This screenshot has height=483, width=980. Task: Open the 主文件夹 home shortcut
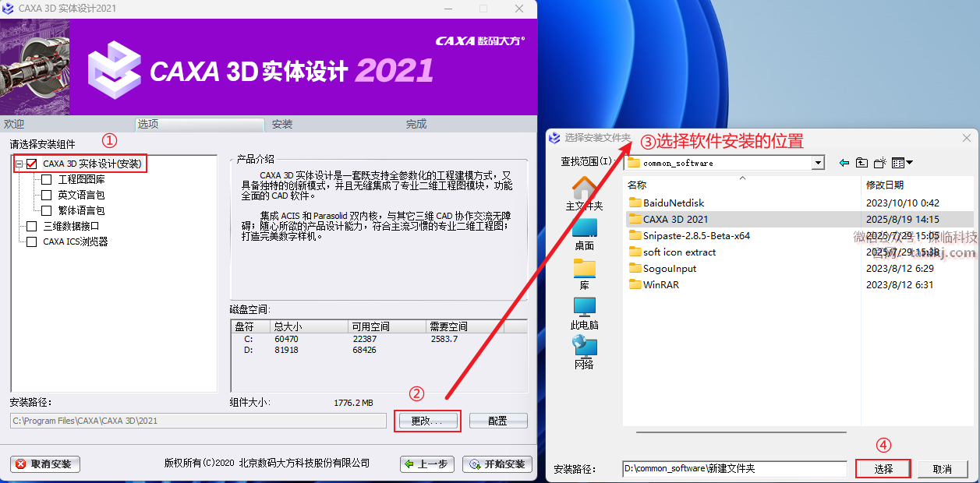[x=584, y=194]
